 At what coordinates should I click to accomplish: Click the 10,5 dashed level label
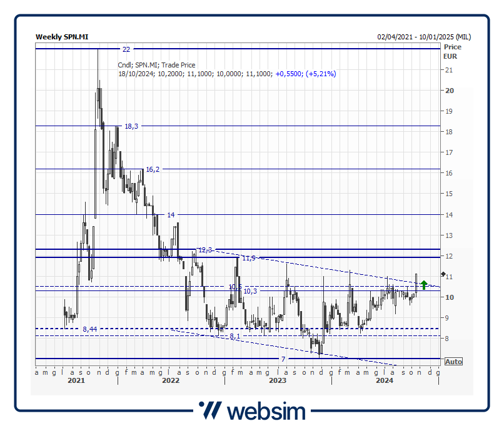pyautogui.click(x=235, y=287)
